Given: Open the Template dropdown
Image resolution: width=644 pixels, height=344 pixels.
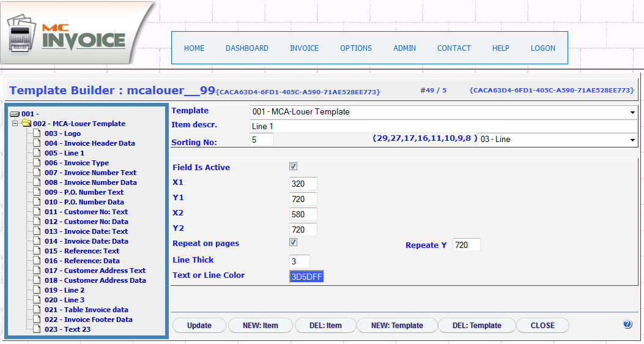Looking at the screenshot, I should (x=443, y=112).
